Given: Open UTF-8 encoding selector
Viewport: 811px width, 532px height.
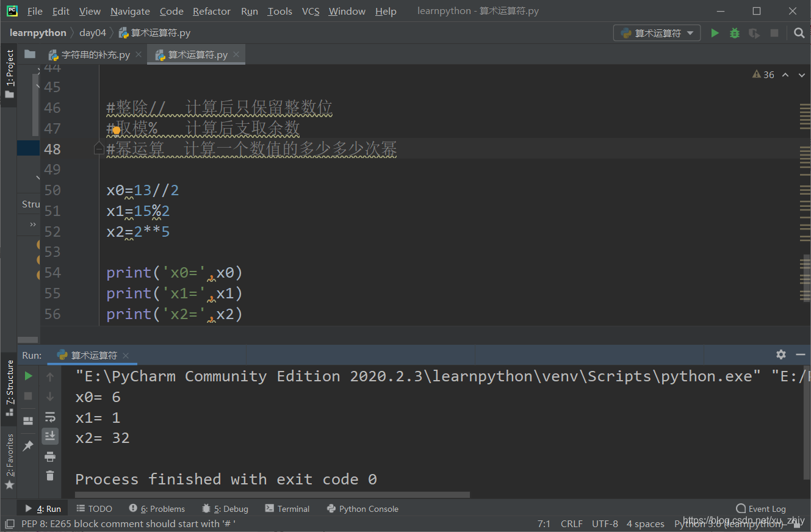Looking at the screenshot, I should point(605,524).
